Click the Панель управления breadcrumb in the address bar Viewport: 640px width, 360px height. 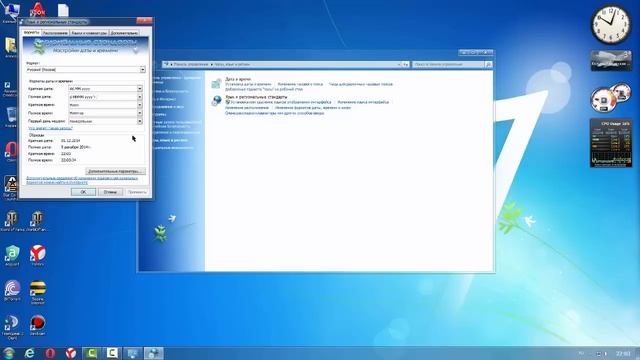192,64
